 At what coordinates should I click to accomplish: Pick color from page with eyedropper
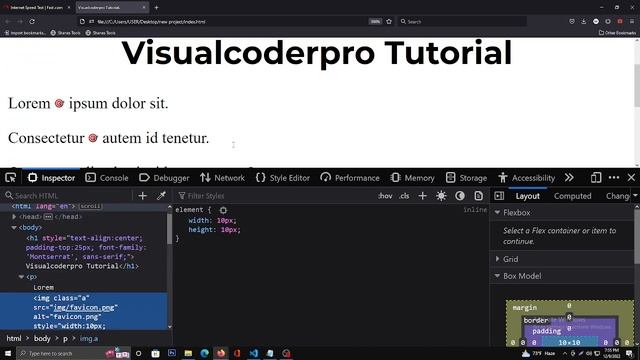pyautogui.click(x=161, y=196)
